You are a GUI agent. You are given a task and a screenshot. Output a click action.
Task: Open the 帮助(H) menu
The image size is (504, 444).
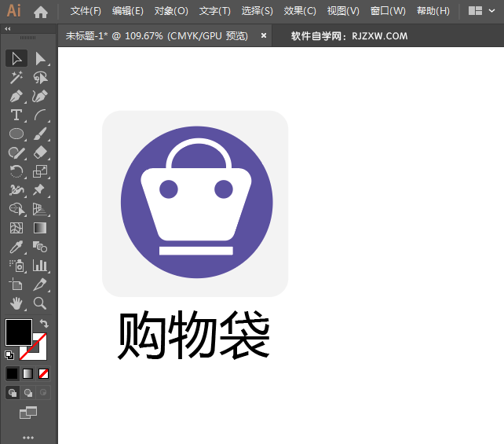coord(433,11)
